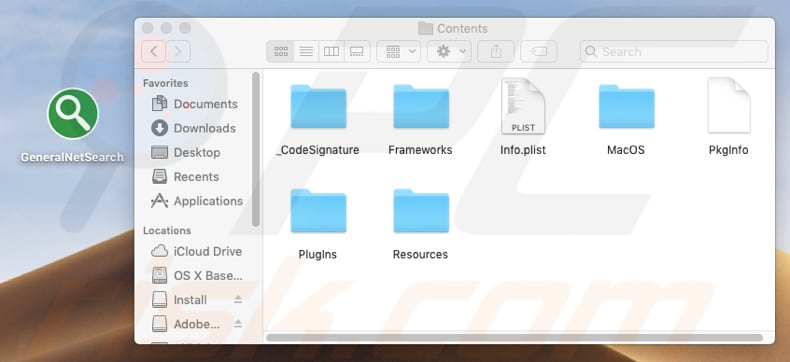The height and width of the screenshot is (362, 790).
Task: Open the PlugIns folder
Action: tap(318, 210)
